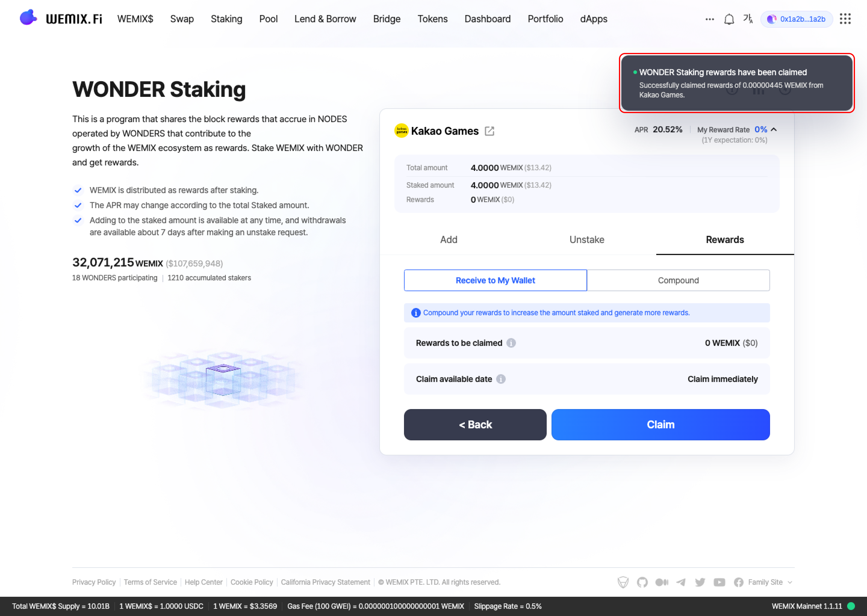
Task: Click the more options ellipsis icon
Action: click(709, 19)
